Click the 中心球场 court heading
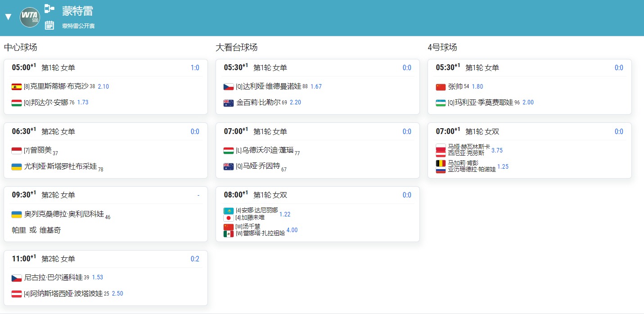This screenshot has height=314, width=644. 21,47
